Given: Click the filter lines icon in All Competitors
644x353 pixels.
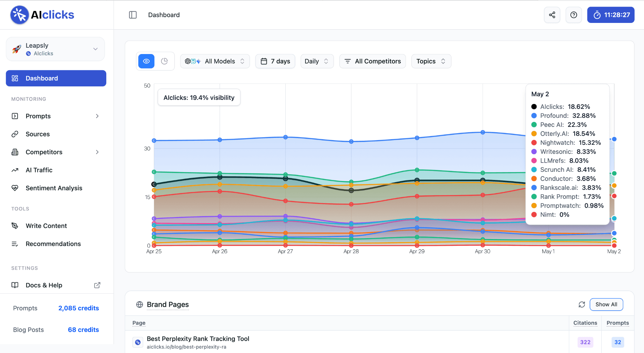Looking at the screenshot, I should (x=347, y=61).
